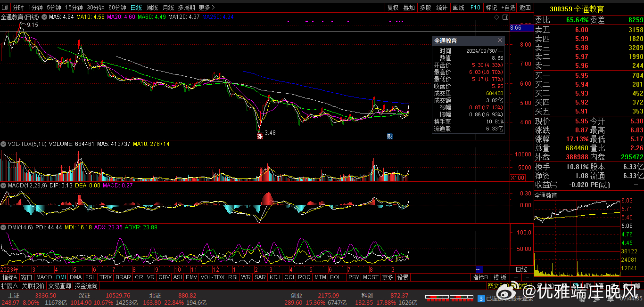Select DMI in the indicator bar
The image size is (644, 307).
61,277
